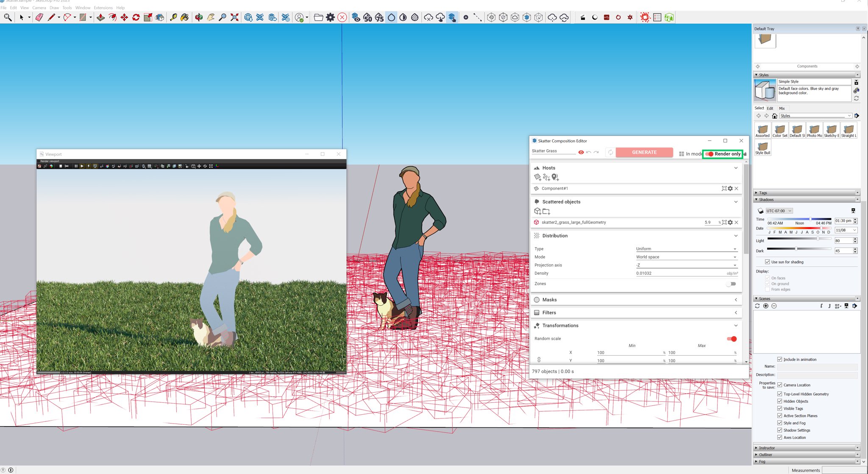Screen dimensions: 868x474
Task: Activate the Push/Pull tool
Action: coord(100,17)
